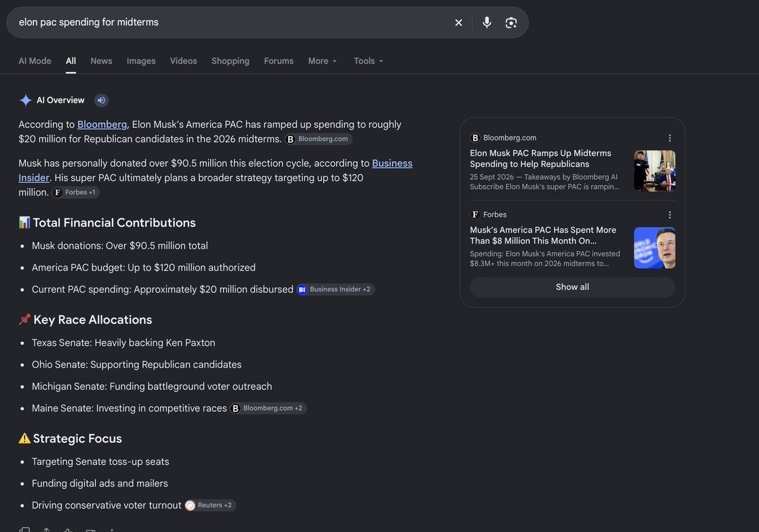The height and width of the screenshot is (532, 759).
Task: Open the Reuters +2 source chip
Action: click(x=210, y=505)
